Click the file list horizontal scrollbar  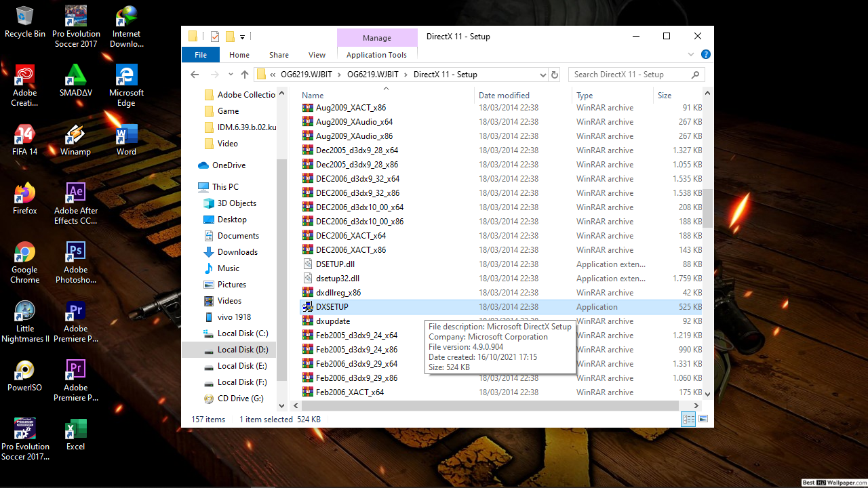tap(490, 405)
